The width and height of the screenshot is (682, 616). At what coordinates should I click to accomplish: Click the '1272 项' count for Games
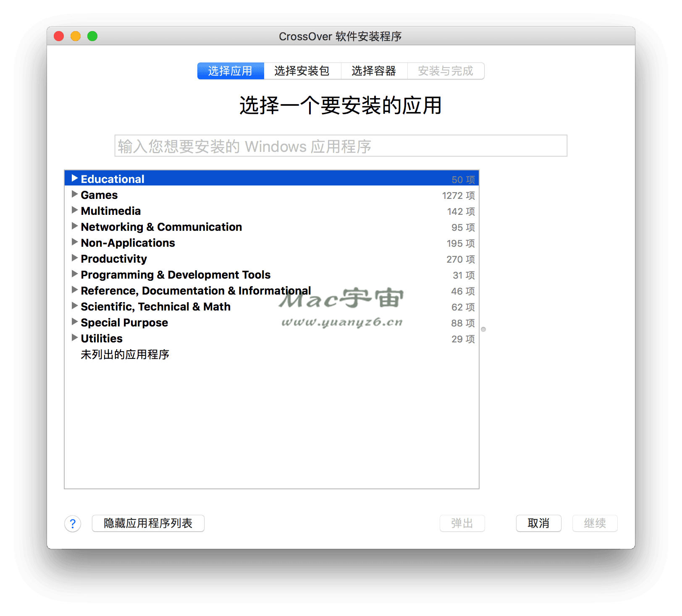click(459, 196)
